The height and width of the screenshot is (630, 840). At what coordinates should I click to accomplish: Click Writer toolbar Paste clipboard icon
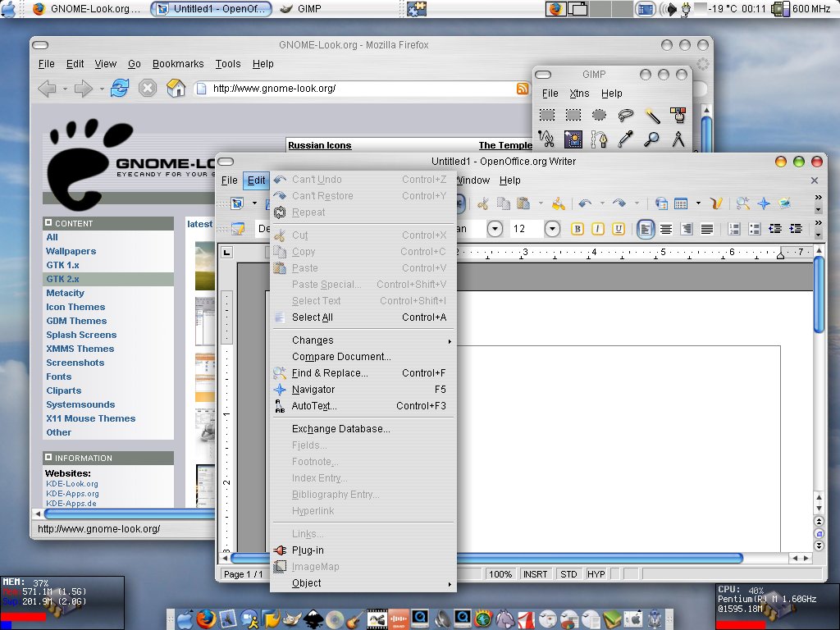[x=523, y=203]
